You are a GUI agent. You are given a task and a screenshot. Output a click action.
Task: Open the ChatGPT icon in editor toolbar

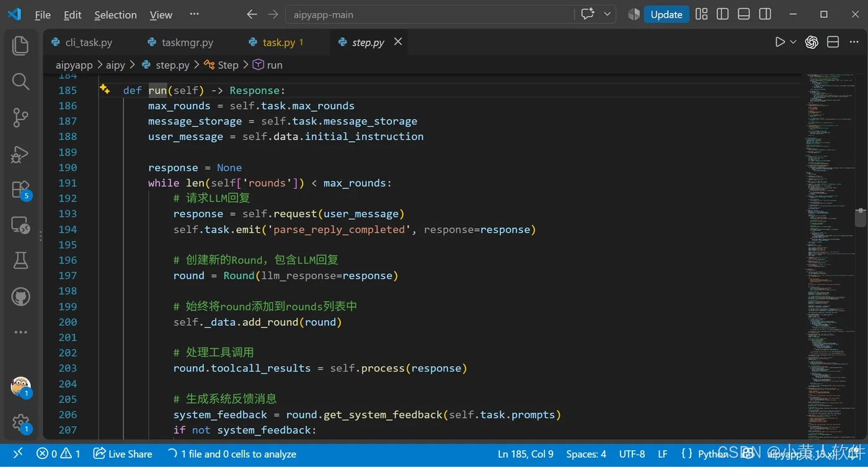[x=812, y=42]
